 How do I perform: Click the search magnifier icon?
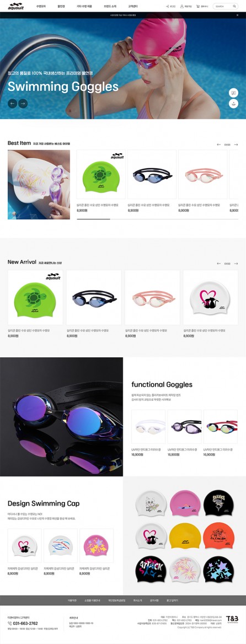pyautogui.click(x=234, y=7)
